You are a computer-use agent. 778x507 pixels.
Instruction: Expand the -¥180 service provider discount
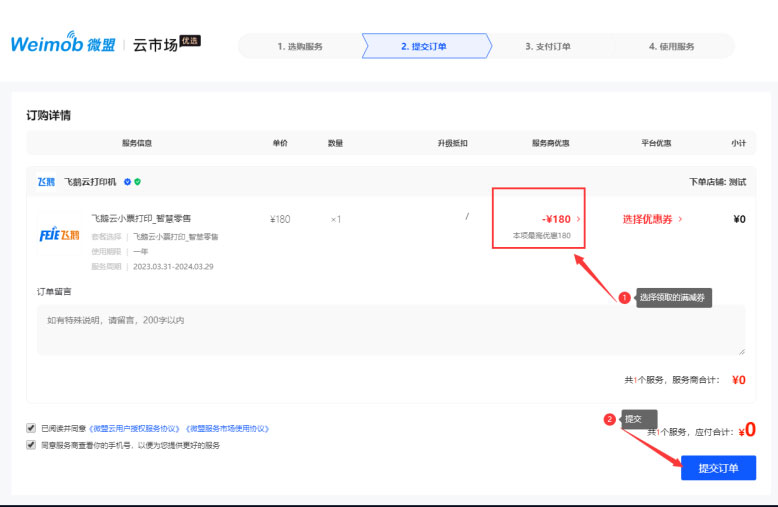click(x=560, y=219)
